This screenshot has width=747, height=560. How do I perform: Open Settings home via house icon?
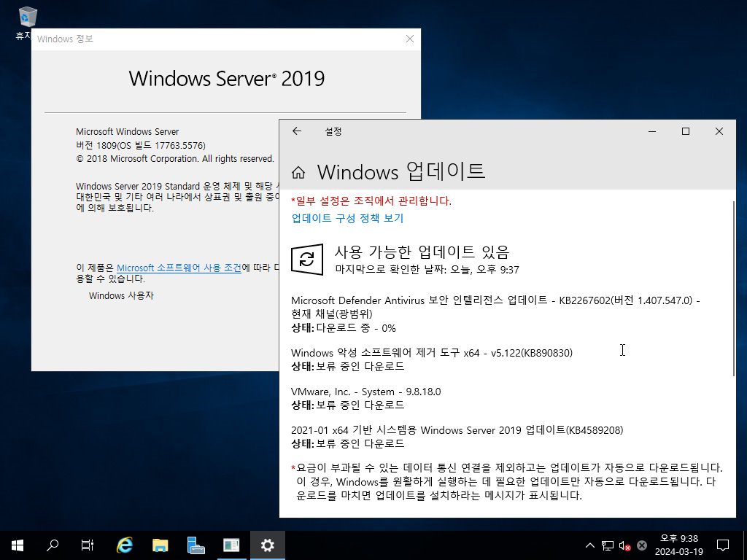click(298, 172)
